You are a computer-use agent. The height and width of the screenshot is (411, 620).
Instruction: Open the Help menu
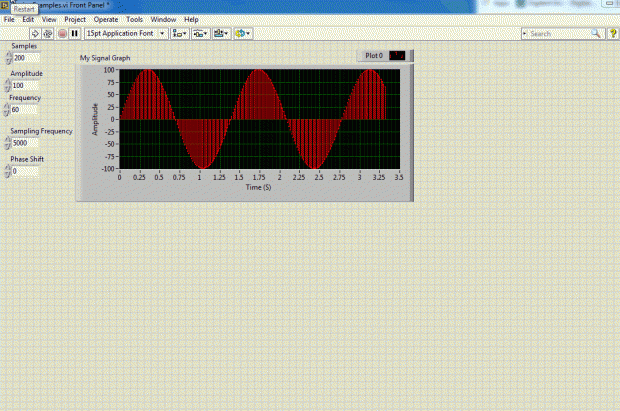[x=191, y=19]
